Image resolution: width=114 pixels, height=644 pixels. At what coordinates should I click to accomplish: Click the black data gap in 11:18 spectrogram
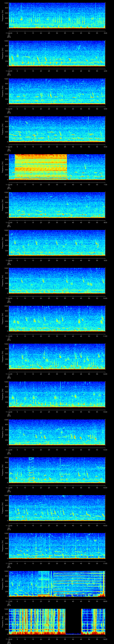[x=73, y=621]
